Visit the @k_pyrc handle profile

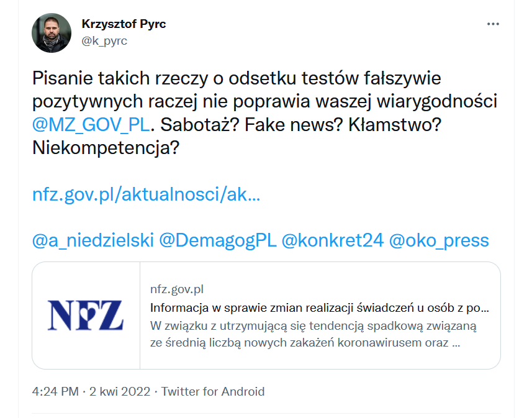(104, 41)
